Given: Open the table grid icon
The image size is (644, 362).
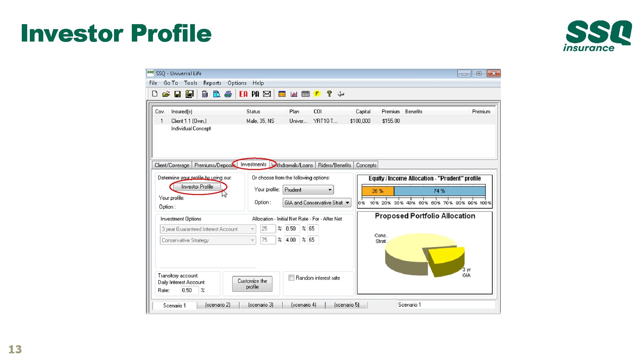Looking at the screenshot, I should [282, 94].
